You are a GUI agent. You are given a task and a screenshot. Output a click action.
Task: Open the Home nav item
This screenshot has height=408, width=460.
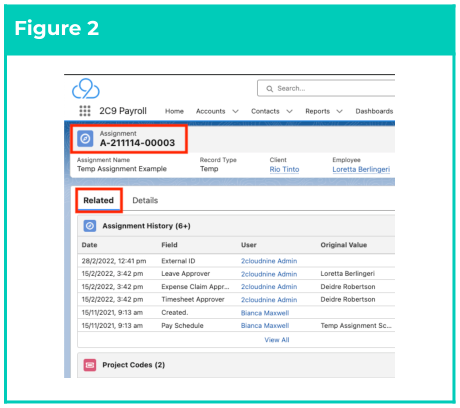174,111
